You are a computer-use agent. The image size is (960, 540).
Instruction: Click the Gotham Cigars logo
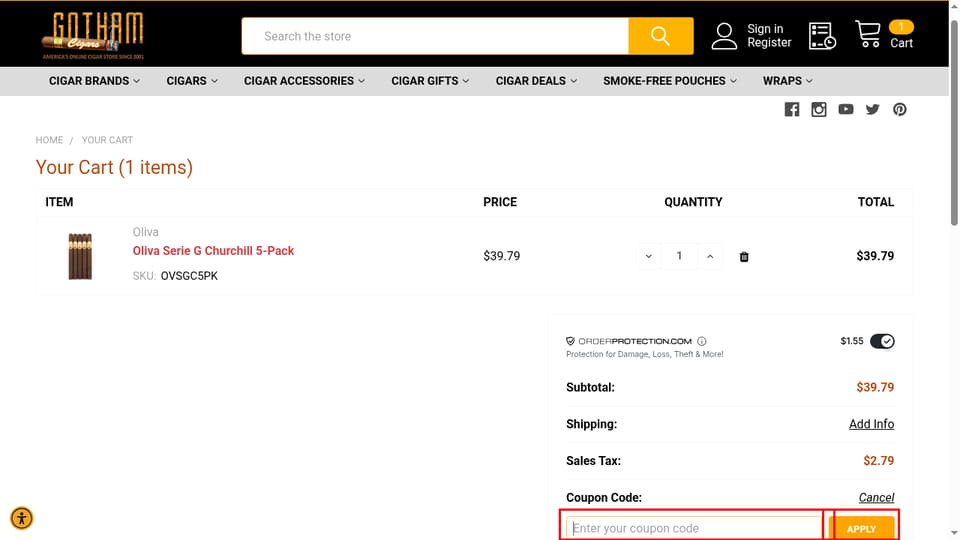pos(92,36)
